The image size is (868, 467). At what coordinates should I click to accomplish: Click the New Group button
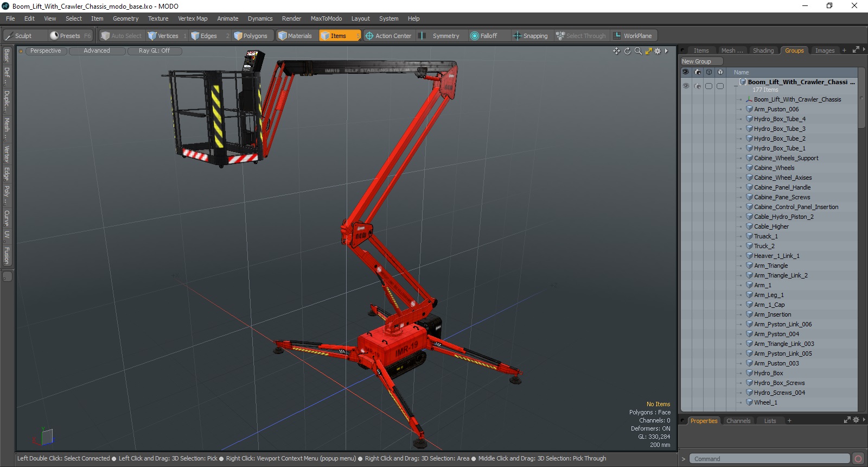coord(701,61)
